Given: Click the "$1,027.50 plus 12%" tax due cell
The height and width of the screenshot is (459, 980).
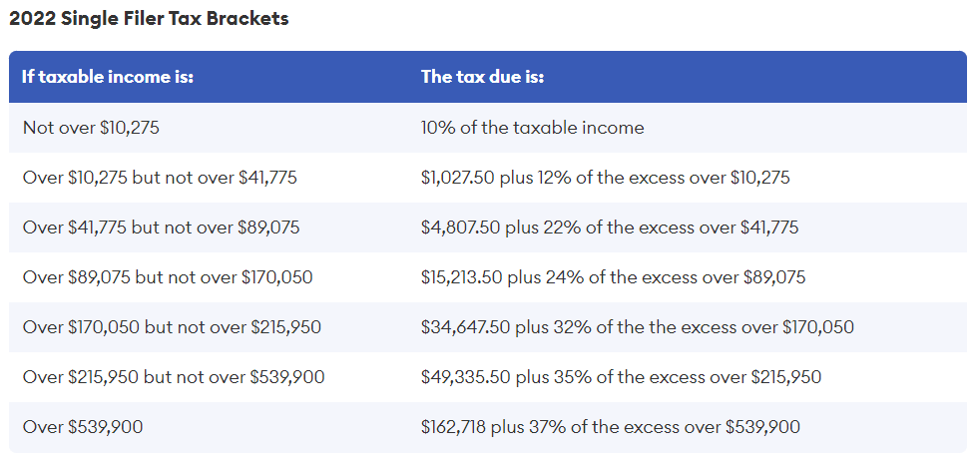Looking at the screenshot, I should pyautogui.click(x=605, y=178).
